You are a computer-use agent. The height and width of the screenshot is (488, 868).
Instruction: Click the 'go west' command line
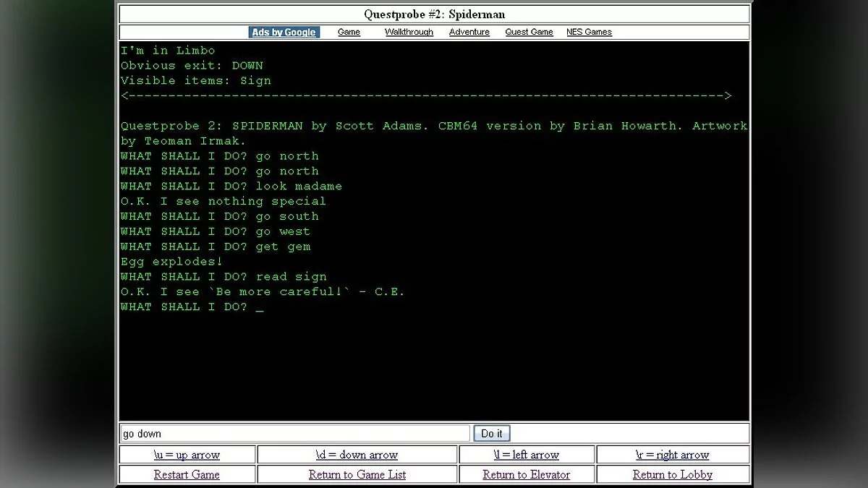coord(216,231)
